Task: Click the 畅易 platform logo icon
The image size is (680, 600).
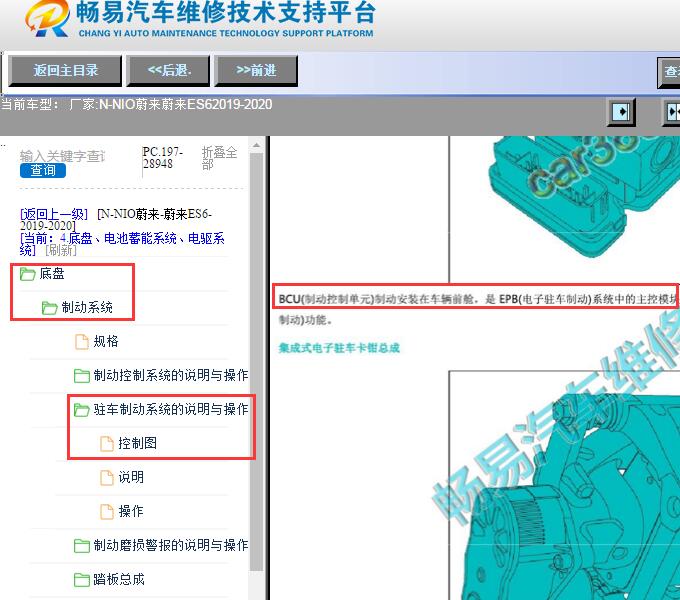Action: click(48, 18)
